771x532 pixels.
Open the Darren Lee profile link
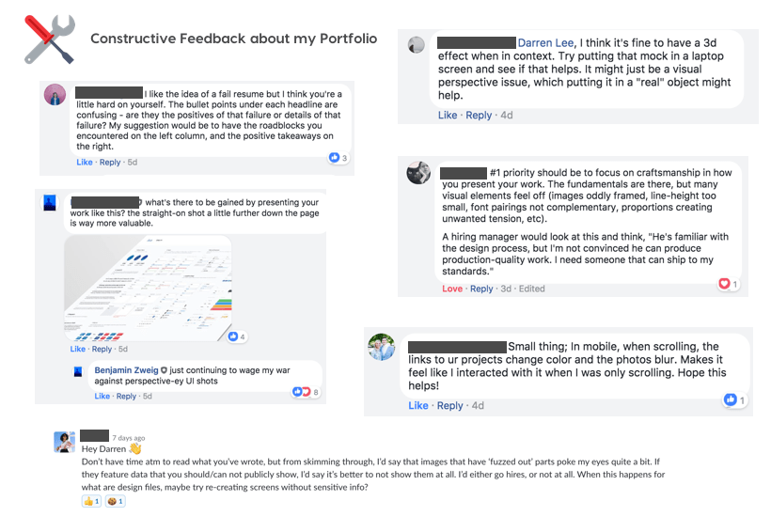click(549, 43)
